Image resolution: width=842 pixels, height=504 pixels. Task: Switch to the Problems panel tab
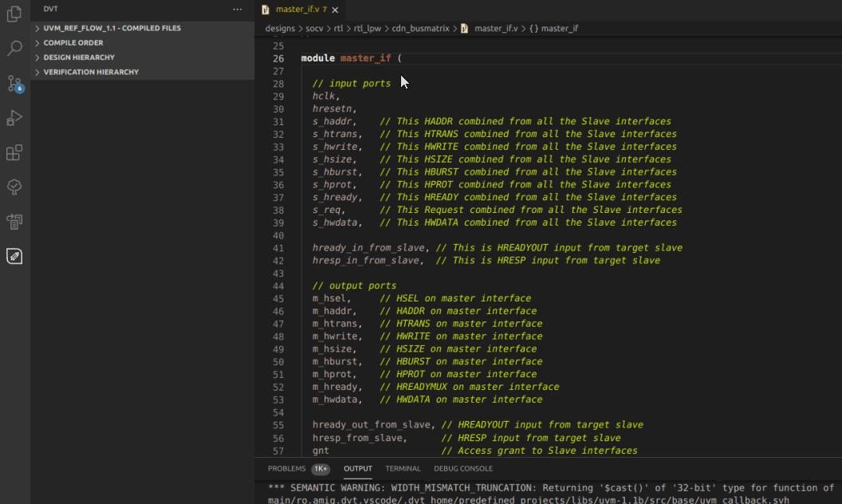pos(286,469)
